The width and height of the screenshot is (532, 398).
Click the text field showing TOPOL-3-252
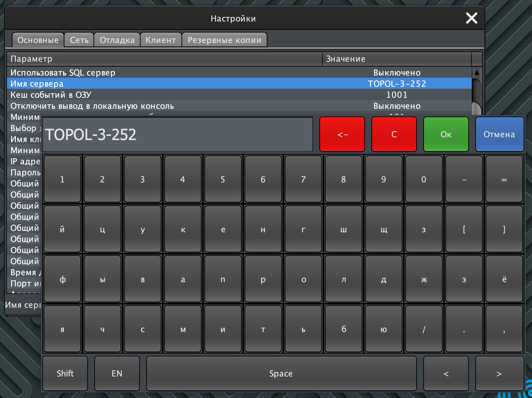[178, 134]
